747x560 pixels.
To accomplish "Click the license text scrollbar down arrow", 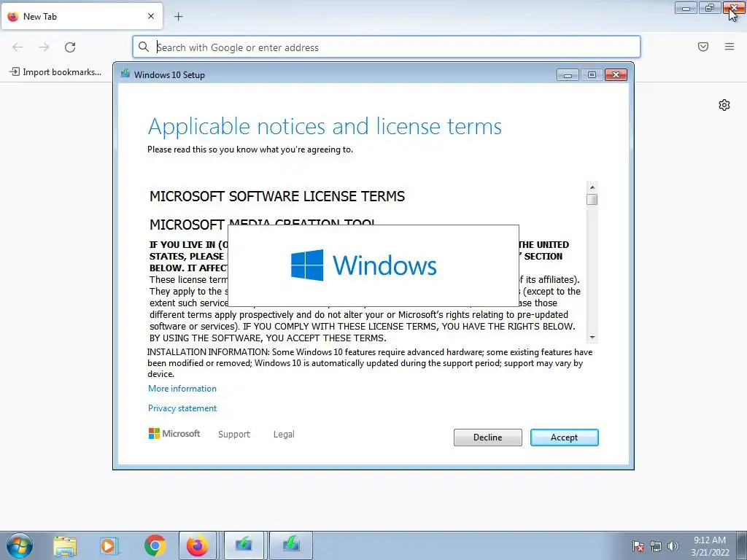I will (592, 338).
